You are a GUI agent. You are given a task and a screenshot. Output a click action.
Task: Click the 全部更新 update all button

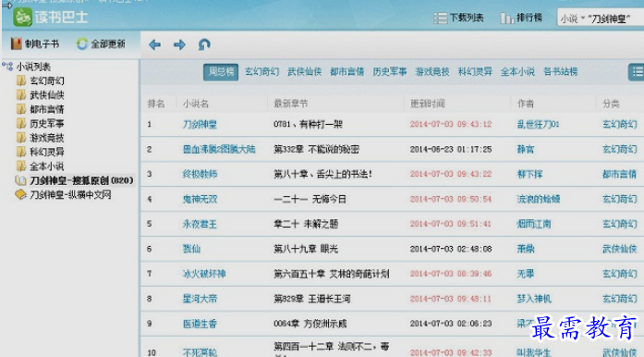pos(101,44)
